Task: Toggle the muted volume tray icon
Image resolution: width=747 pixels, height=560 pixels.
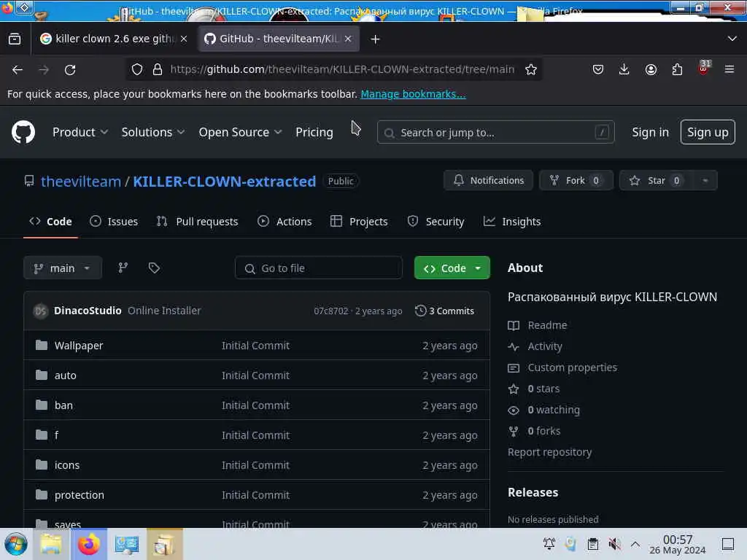Action: tap(614, 544)
